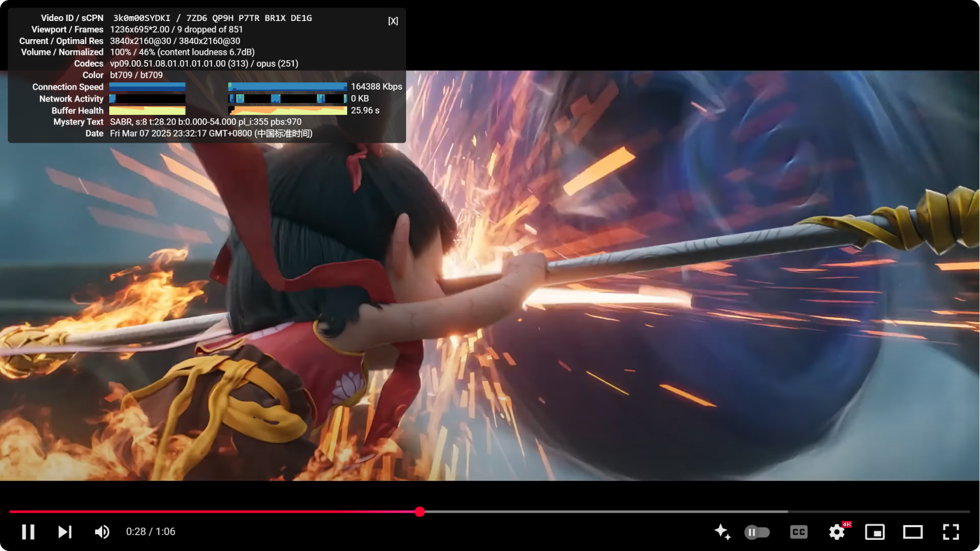Click the Codecs vp09 opus line
The width and height of the screenshot is (980, 551).
coord(204,64)
